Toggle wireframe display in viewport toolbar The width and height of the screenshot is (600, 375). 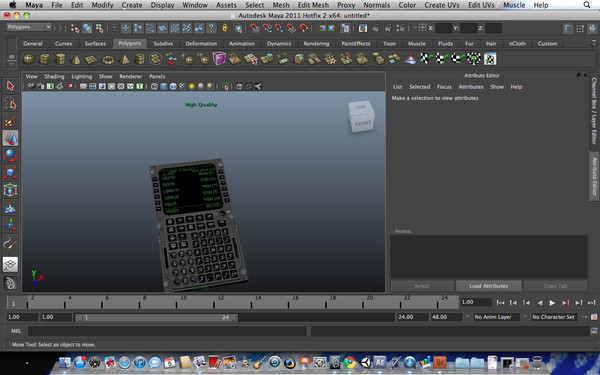154,86
